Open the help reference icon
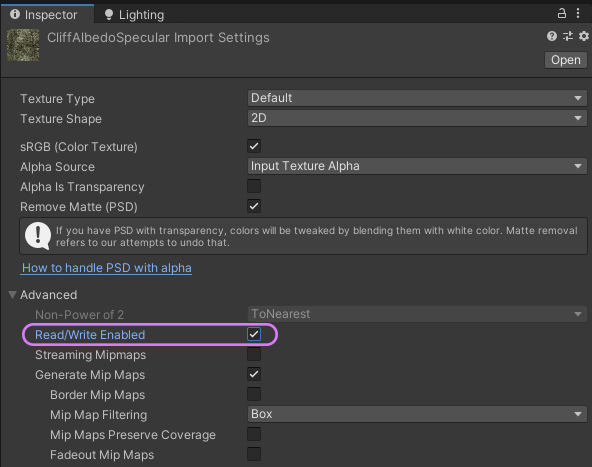This screenshot has width=592, height=467. (x=552, y=36)
